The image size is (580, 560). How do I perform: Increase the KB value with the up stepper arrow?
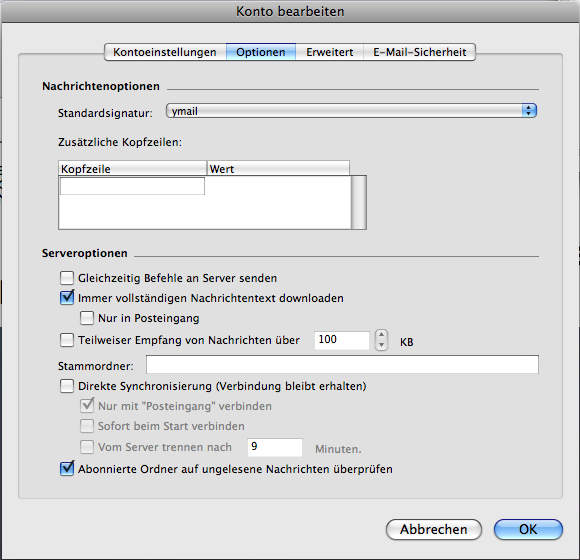tap(381, 335)
